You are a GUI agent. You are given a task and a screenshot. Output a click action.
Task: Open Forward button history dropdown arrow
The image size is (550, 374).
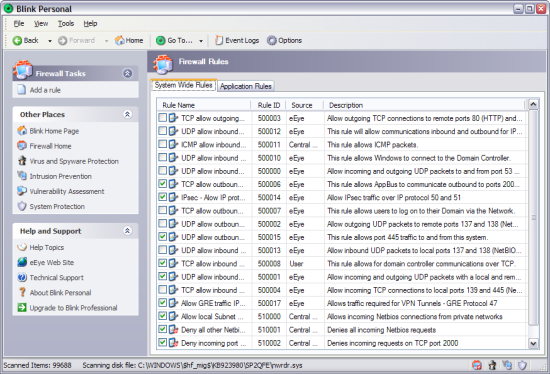pos(106,41)
